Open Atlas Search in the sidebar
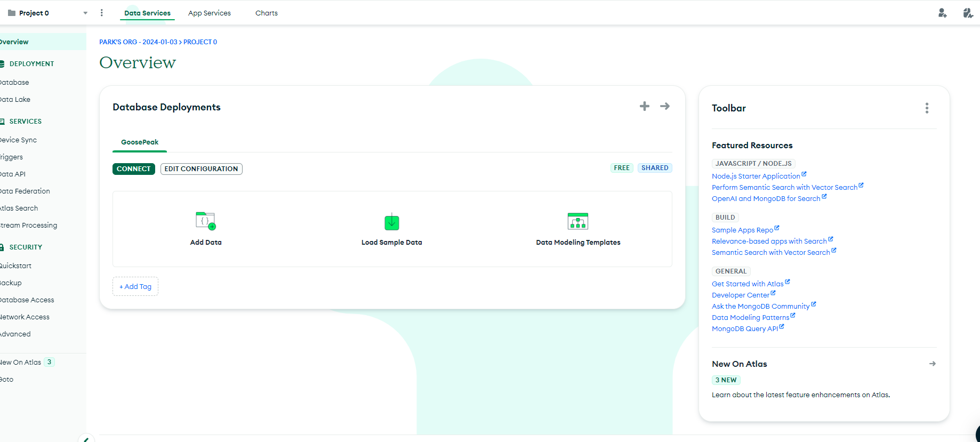 pos(19,208)
